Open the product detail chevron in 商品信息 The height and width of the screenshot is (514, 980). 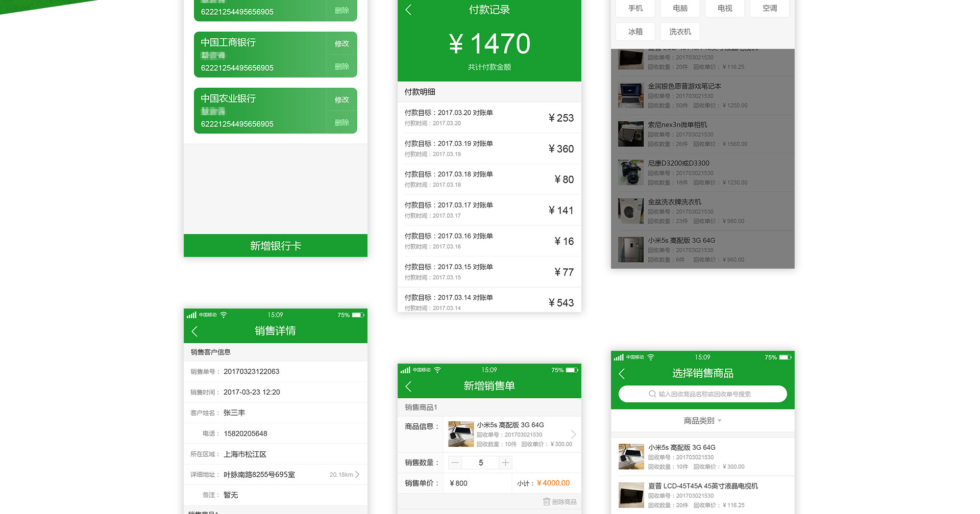[x=573, y=434]
